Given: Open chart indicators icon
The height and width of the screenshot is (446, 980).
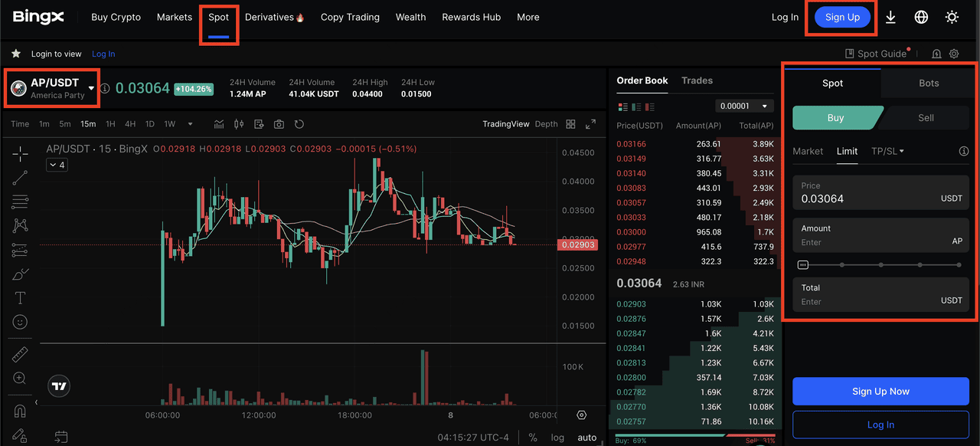Looking at the screenshot, I should [x=219, y=124].
